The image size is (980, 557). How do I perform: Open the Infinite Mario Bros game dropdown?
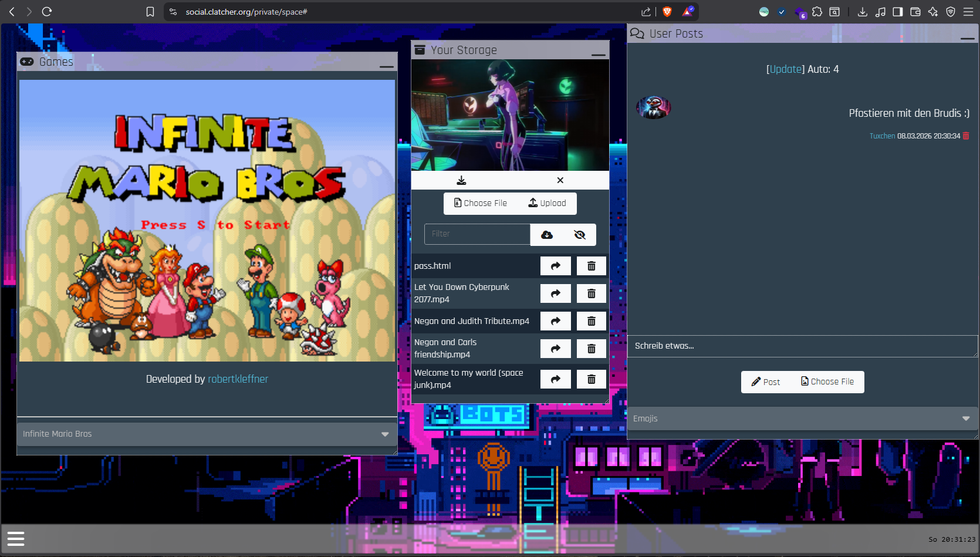207,434
